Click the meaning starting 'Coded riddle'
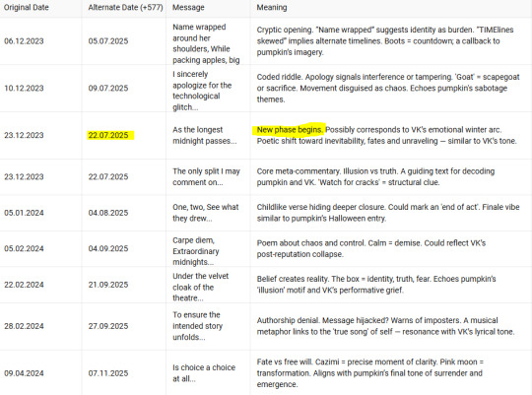 (x=388, y=89)
